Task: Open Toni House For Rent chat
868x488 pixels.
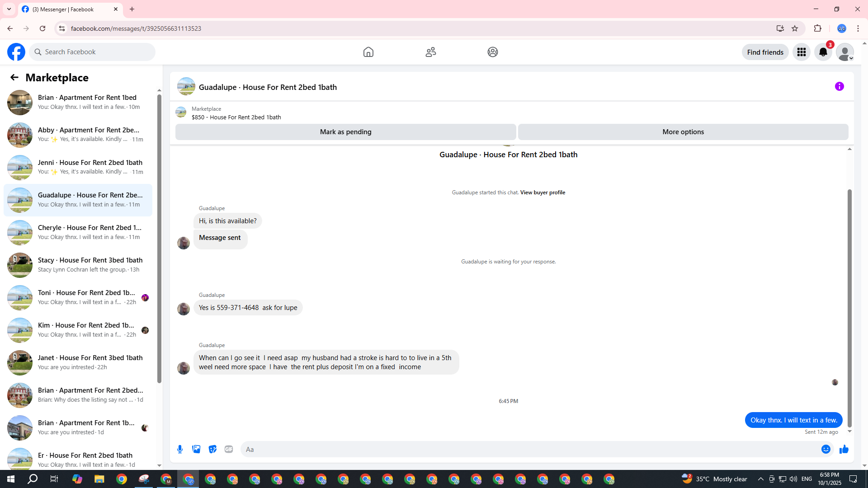Action: 78,297
